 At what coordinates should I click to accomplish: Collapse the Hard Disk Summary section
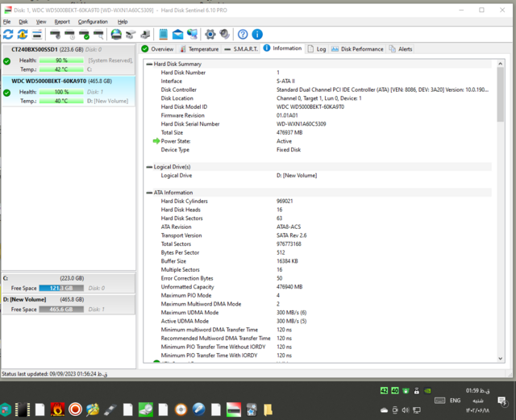tap(149, 64)
